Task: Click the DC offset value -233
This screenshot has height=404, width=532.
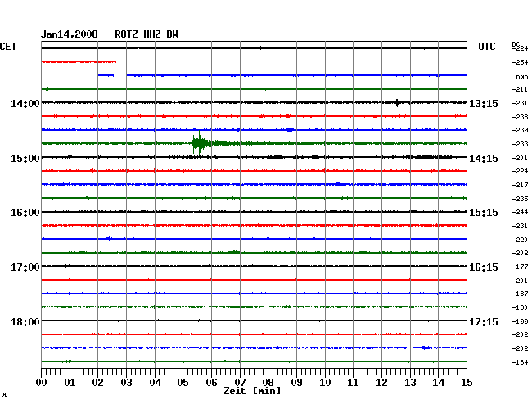Action: pyautogui.click(x=520, y=144)
